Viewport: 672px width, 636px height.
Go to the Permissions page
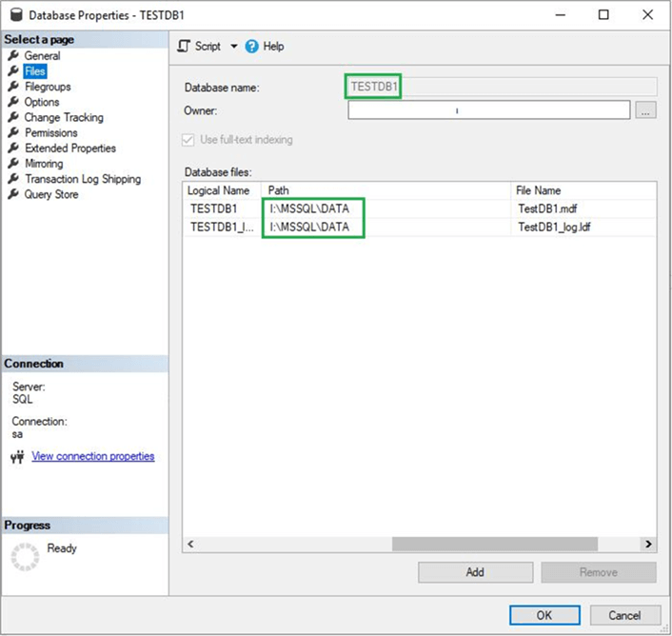(x=51, y=133)
